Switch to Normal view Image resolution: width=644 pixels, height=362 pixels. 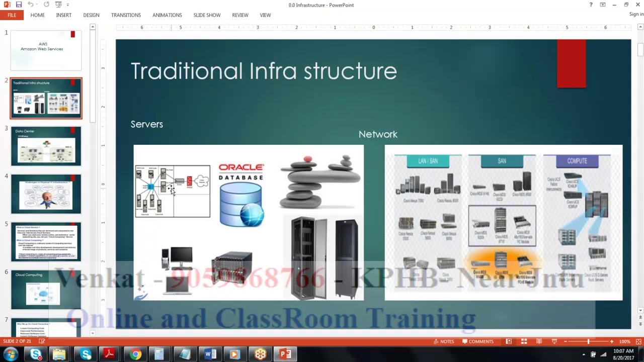(509, 341)
